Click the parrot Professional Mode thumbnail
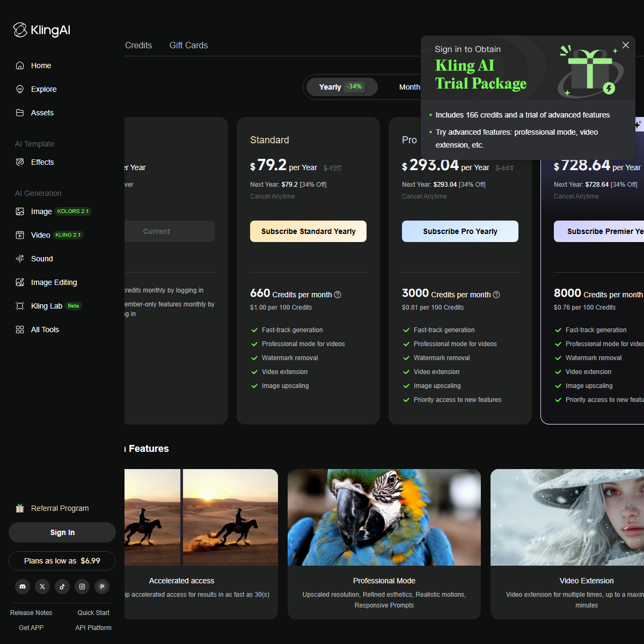 (x=384, y=517)
